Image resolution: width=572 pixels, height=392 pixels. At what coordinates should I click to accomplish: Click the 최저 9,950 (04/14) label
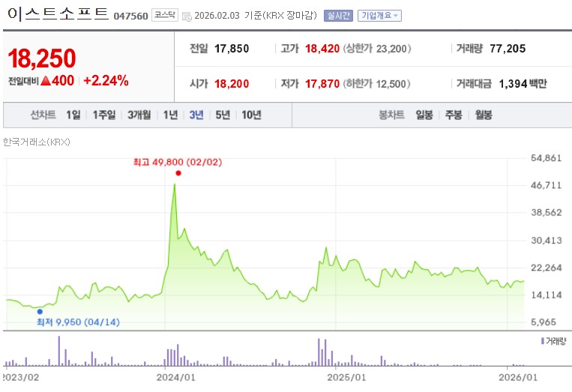tap(78, 322)
